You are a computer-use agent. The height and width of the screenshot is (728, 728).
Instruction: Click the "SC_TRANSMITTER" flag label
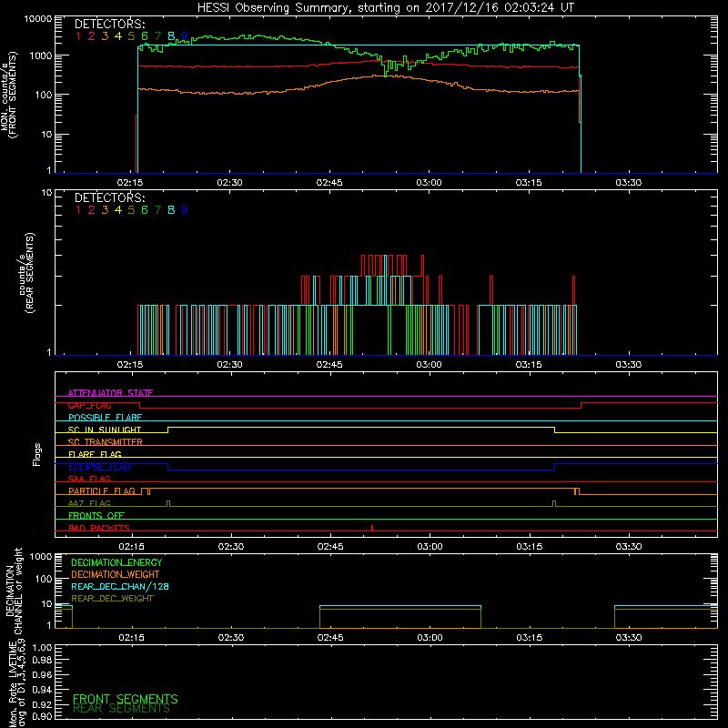[x=105, y=442]
